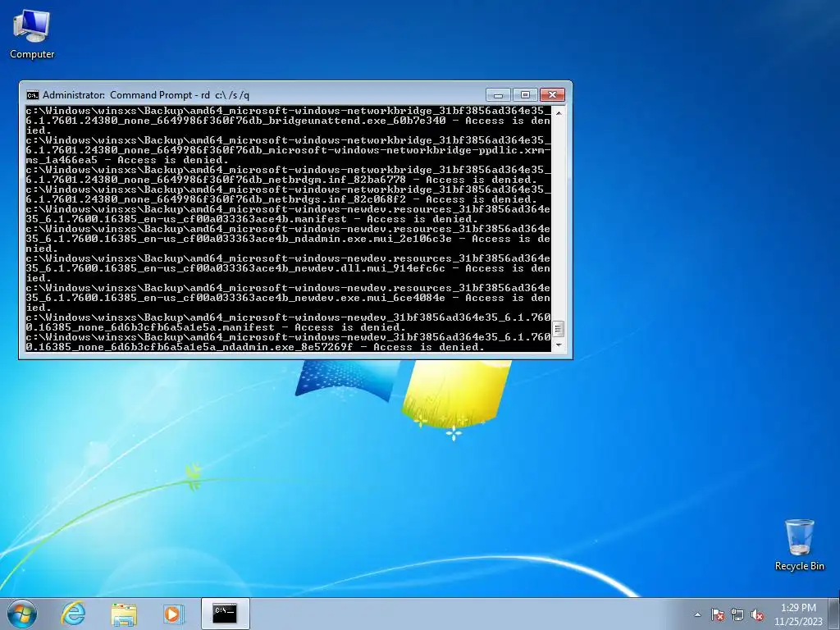This screenshot has width=840, height=630.
Task: Click the console scrollbar up arrow
Action: coord(558,113)
